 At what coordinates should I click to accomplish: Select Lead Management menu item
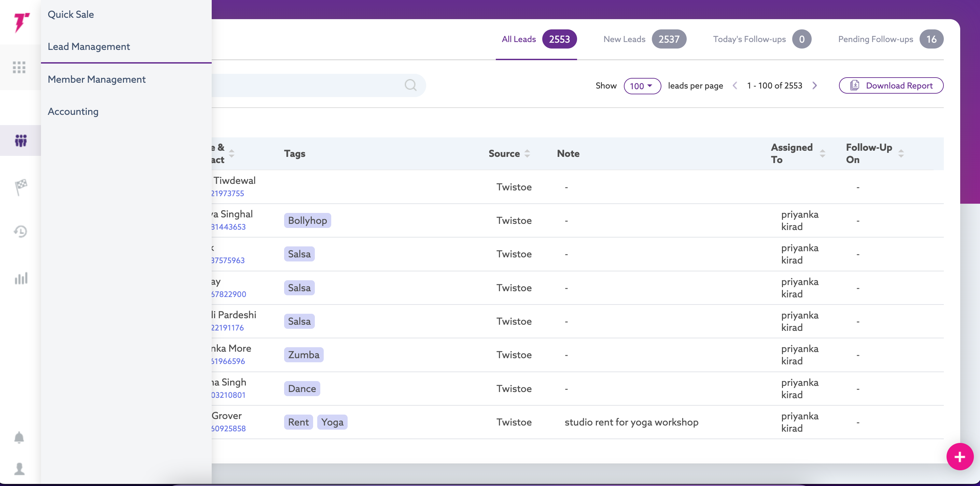pos(89,46)
